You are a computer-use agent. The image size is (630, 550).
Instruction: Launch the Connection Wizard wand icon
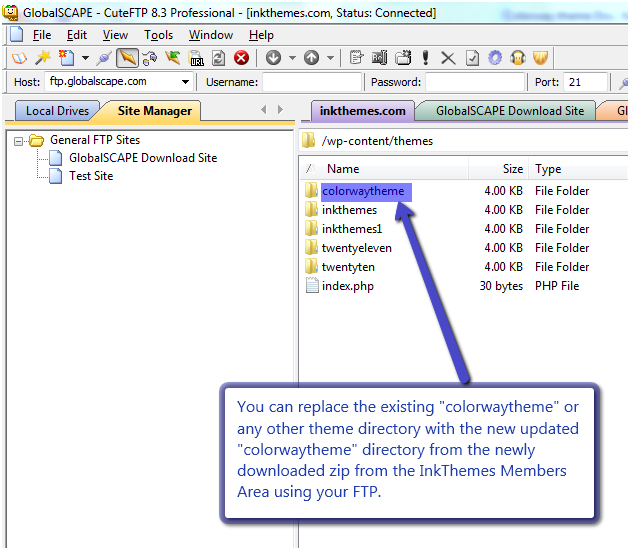click(43, 58)
